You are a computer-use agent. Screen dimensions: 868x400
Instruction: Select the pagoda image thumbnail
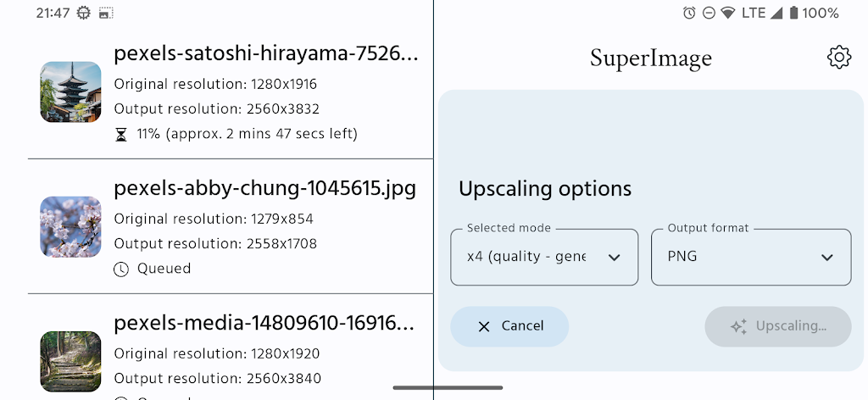tap(70, 92)
